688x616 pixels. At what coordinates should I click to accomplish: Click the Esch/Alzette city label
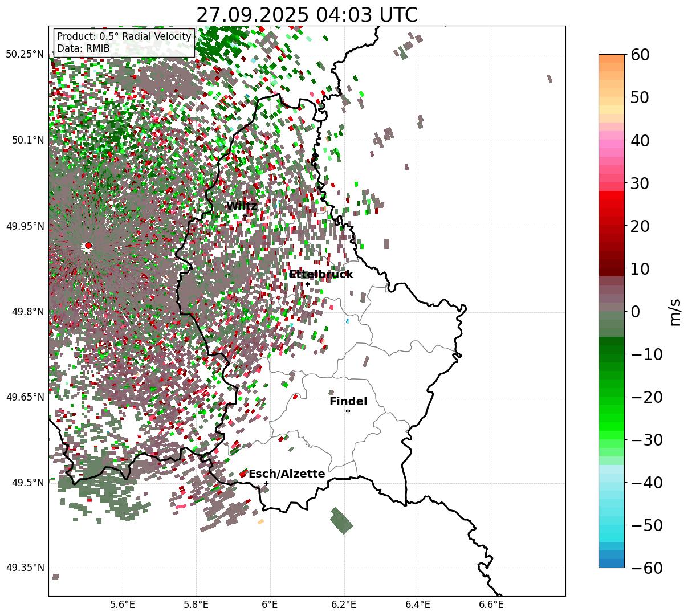click(287, 474)
